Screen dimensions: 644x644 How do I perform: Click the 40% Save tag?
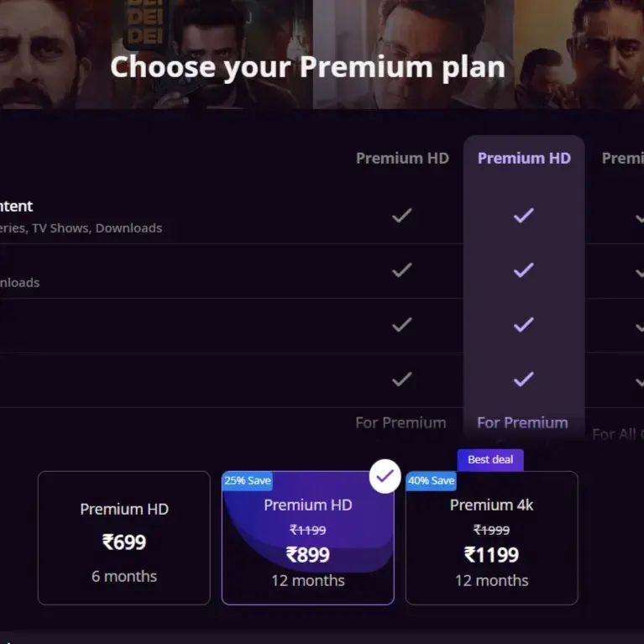pos(431,481)
